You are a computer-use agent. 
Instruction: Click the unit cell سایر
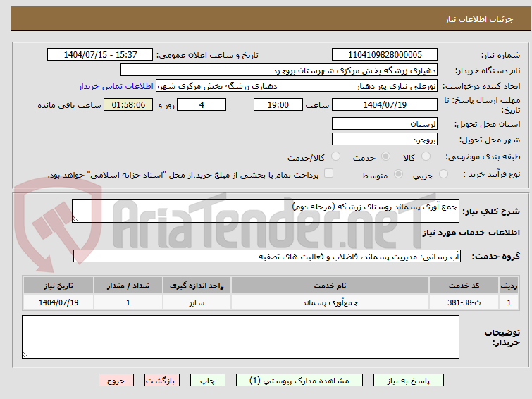[x=197, y=302]
